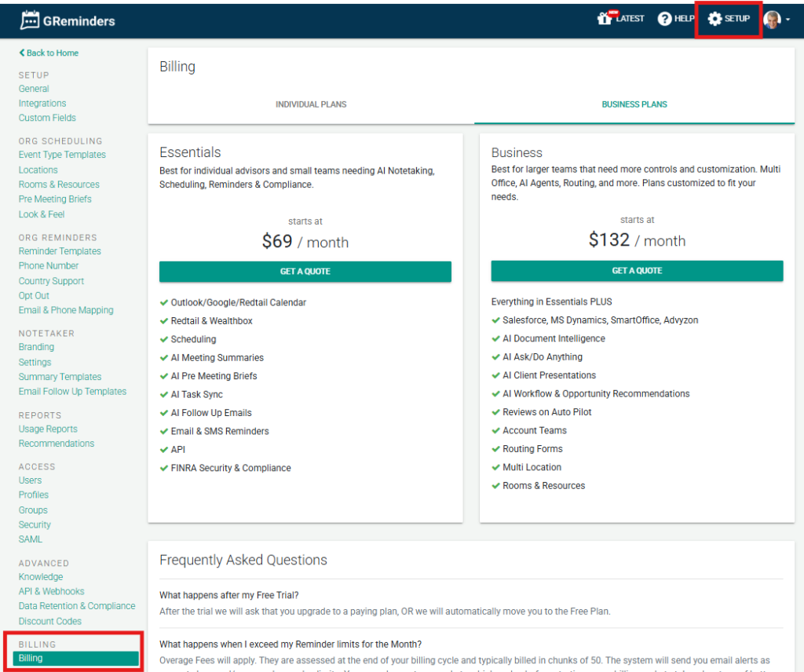Open the Setup gear icon
The image size is (804, 672).
[714, 19]
